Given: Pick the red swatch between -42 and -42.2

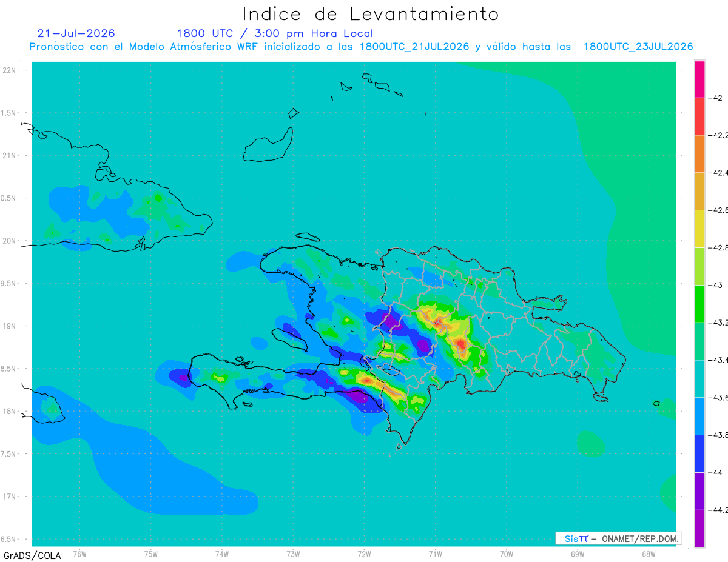Looking at the screenshot, I should tap(699, 116).
